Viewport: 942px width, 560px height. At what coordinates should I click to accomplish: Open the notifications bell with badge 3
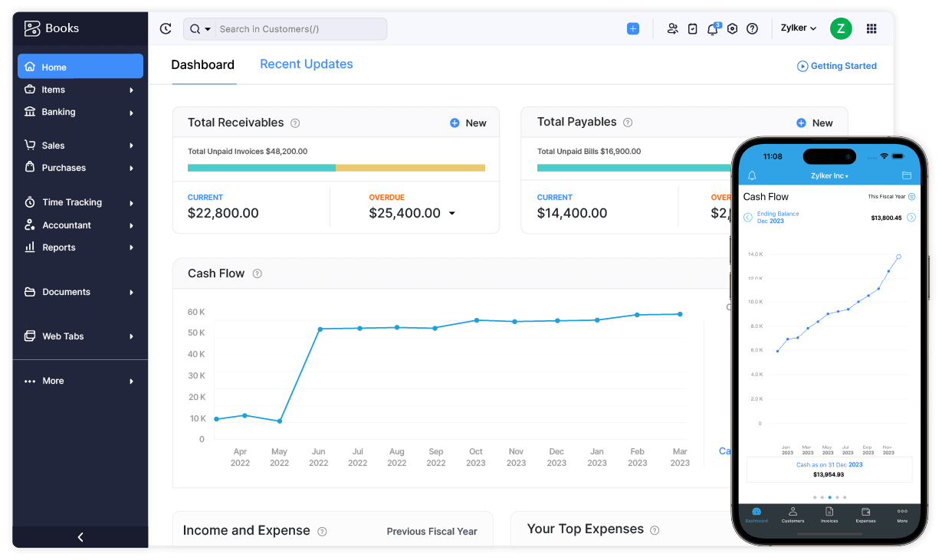pos(712,28)
